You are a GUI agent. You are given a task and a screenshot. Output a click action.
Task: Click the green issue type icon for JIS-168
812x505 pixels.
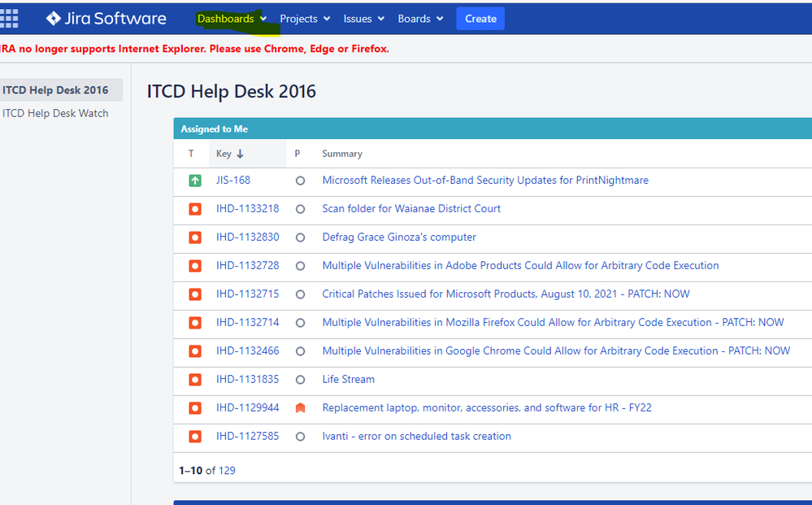pyautogui.click(x=195, y=181)
